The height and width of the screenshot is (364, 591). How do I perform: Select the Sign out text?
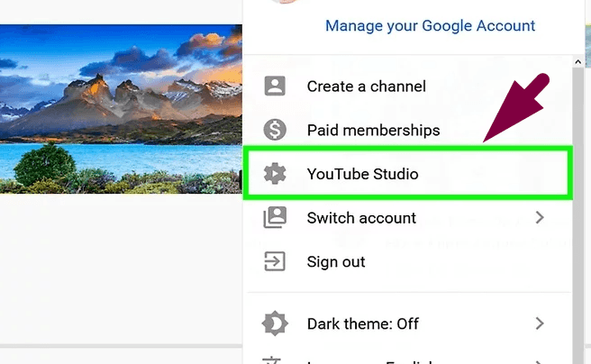pos(336,261)
